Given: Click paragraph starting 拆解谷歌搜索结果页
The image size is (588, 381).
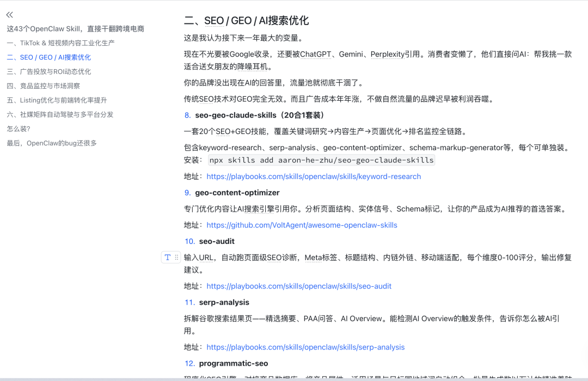Looking at the screenshot, I should pyautogui.click(x=371, y=325).
